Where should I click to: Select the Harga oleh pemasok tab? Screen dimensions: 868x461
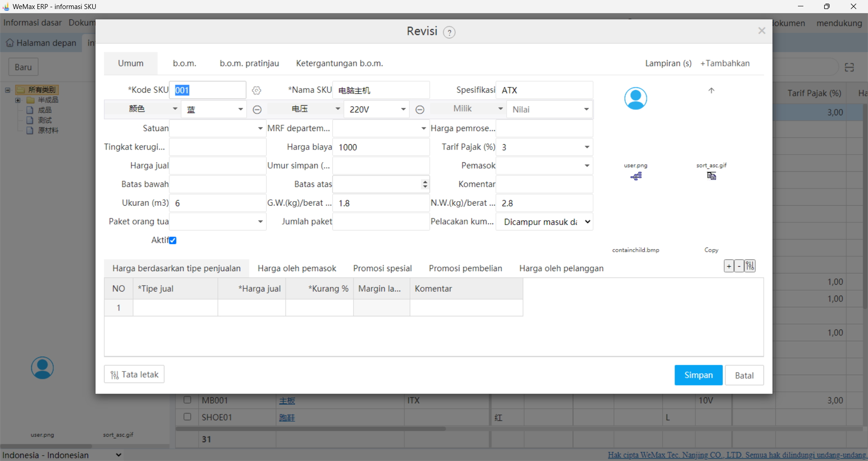coord(297,268)
